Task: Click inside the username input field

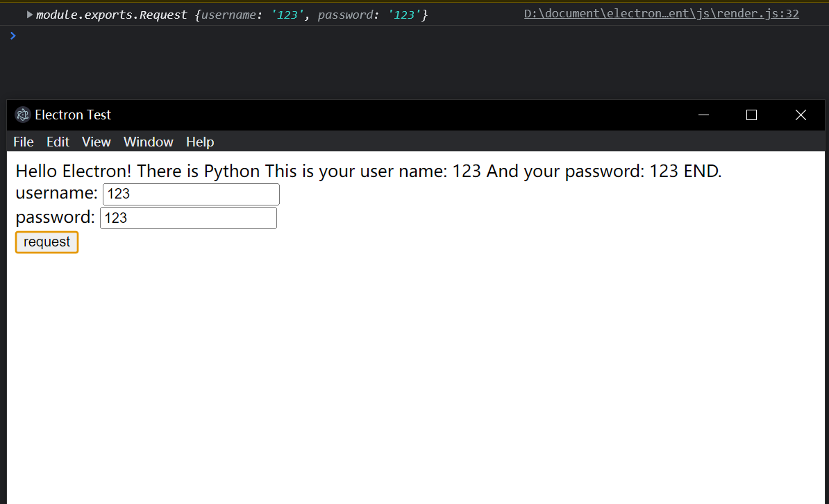Action: pyautogui.click(x=191, y=194)
